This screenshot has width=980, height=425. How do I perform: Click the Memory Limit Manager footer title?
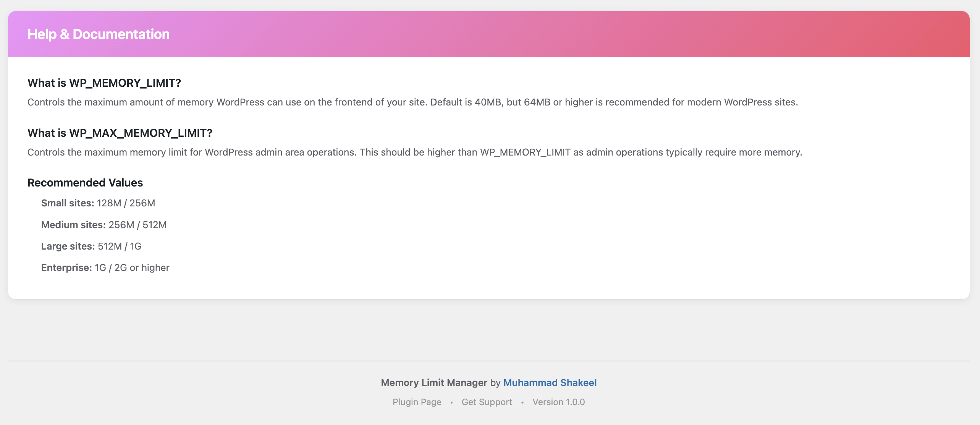(x=434, y=383)
